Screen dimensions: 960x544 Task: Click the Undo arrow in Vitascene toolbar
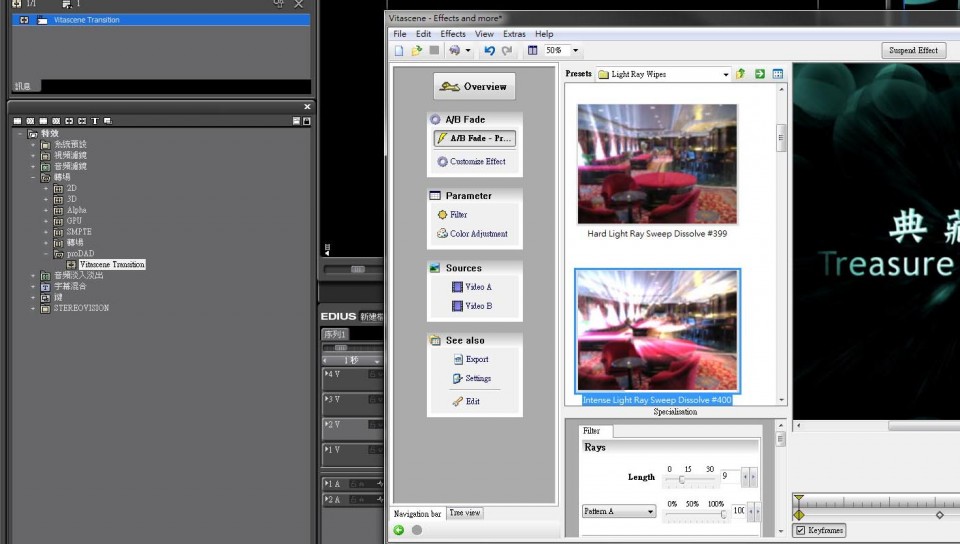(489, 50)
